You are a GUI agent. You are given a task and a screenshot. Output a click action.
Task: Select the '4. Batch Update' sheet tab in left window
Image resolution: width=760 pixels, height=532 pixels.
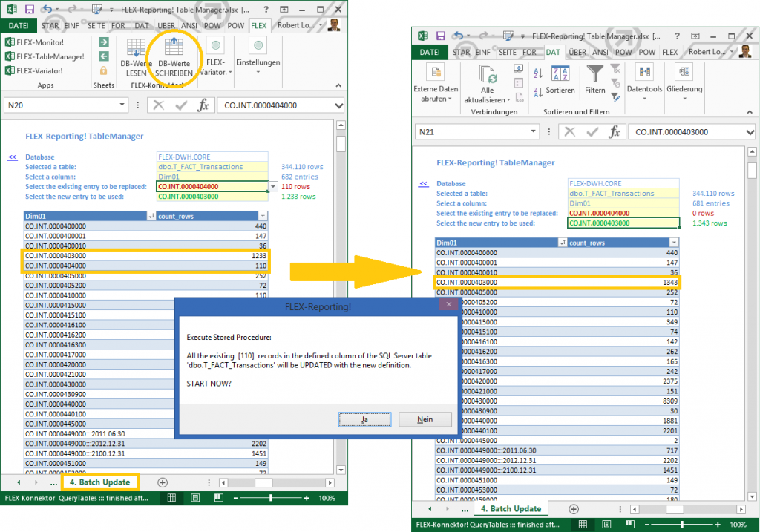(99, 482)
